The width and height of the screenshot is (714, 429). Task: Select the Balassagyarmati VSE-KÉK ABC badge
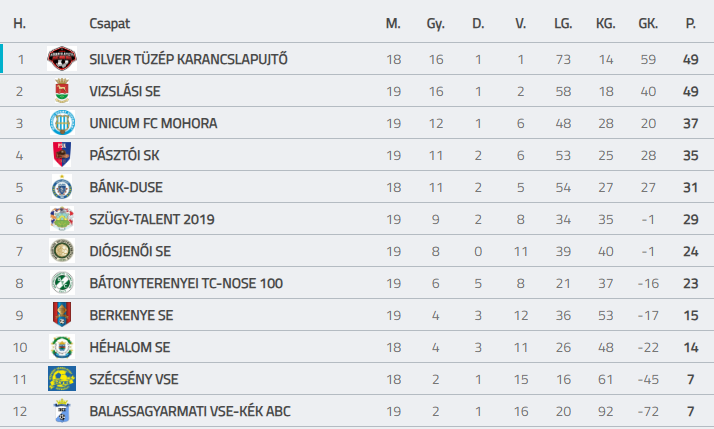coord(62,410)
